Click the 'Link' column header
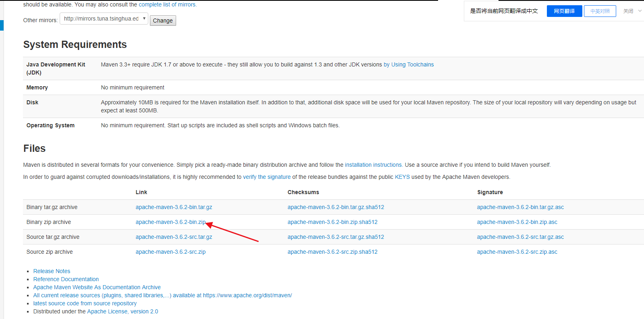Screen dimensions: 644x319 pyautogui.click(x=141, y=192)
